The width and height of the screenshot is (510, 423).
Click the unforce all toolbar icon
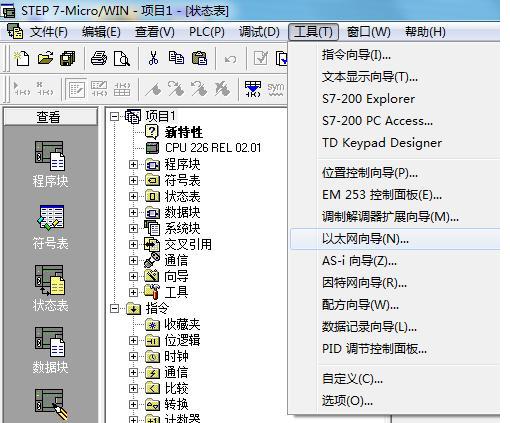199,89
